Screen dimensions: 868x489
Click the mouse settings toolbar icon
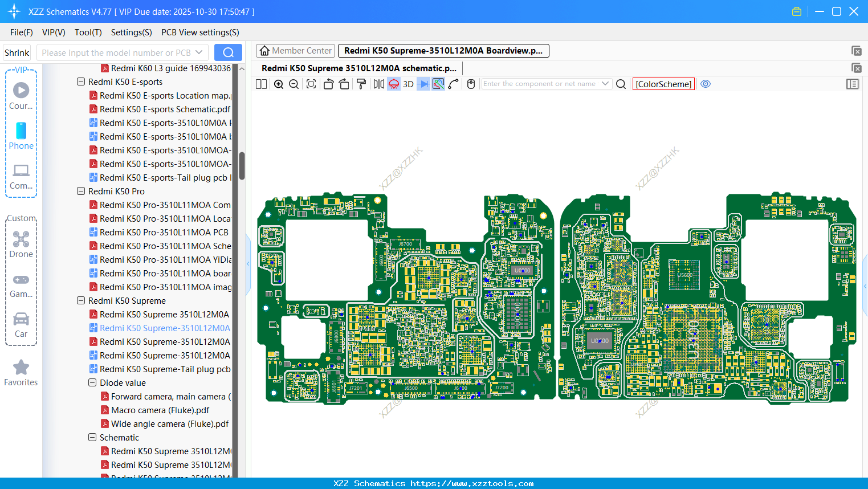point(471,84)
